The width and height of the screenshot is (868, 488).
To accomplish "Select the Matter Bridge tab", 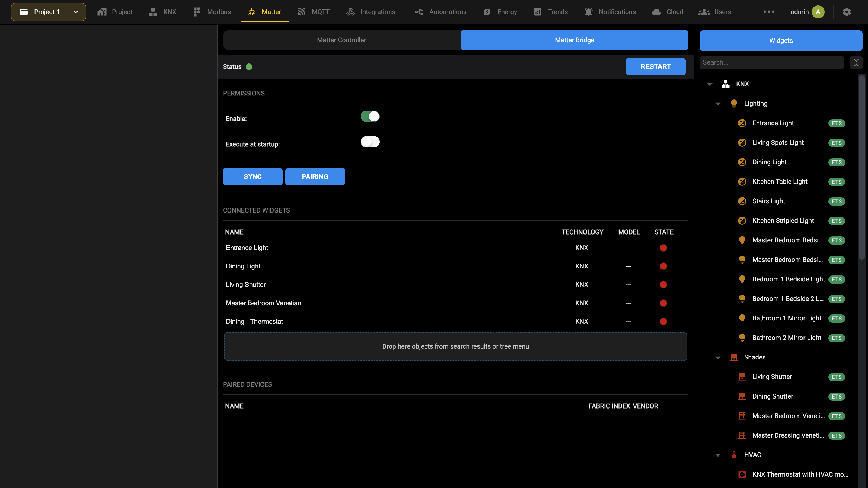I will tap(574, 40).
